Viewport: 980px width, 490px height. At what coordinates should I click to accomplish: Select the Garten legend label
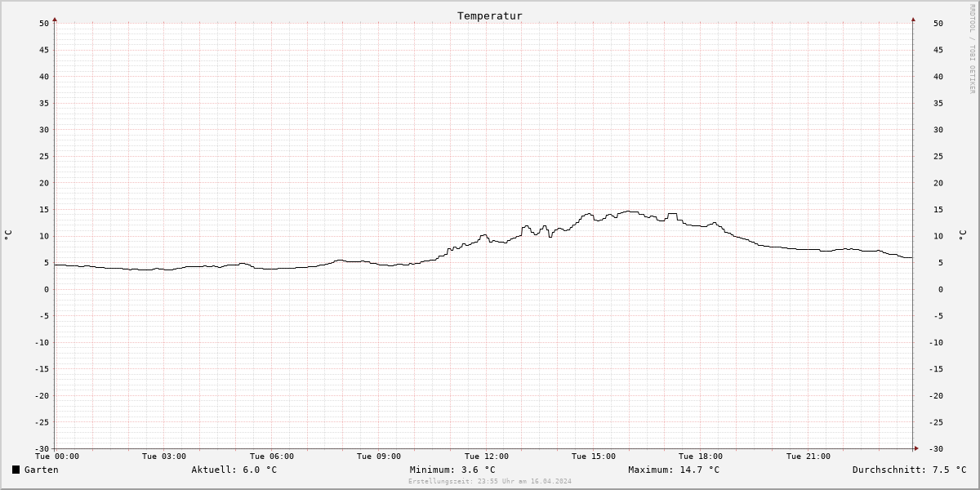42,470
